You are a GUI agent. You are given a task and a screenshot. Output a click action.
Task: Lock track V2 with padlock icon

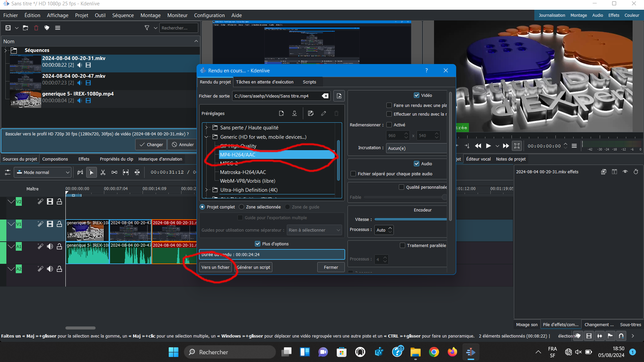click(59, 201)
